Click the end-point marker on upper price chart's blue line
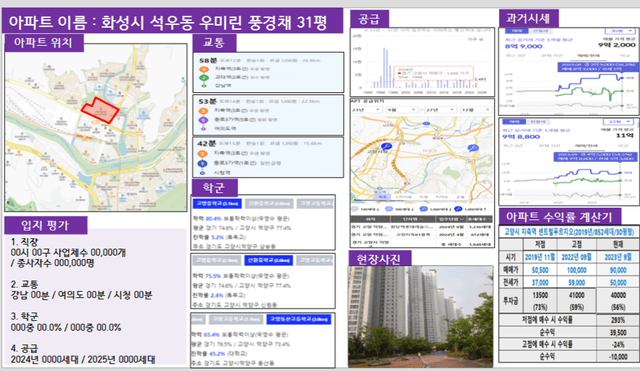 622,78
